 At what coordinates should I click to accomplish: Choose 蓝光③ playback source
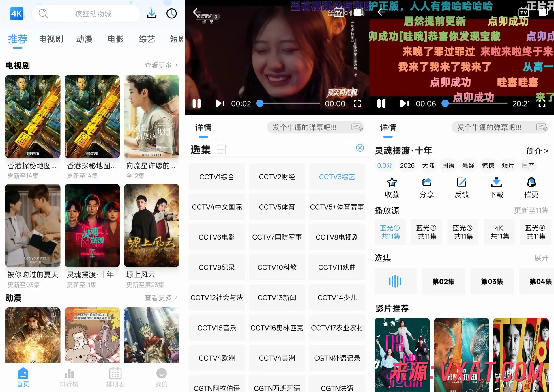pyautogui.click(x=463, y=232)
